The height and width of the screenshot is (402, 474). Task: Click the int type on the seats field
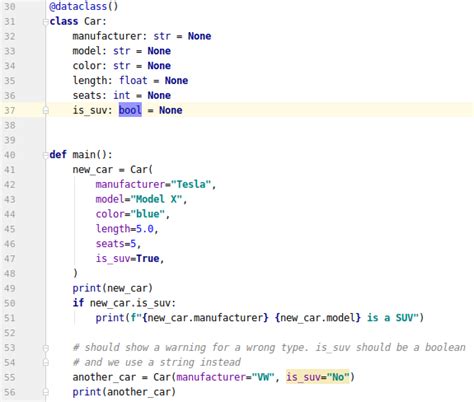click(x=121, y=95)
